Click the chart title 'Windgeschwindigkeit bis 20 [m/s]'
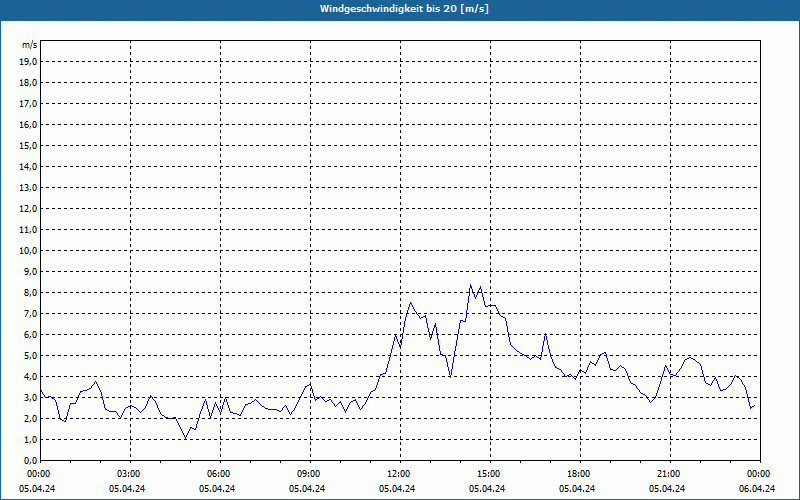Image resolution: width=800 pixels, height=500 pixels. pos(404,9)
